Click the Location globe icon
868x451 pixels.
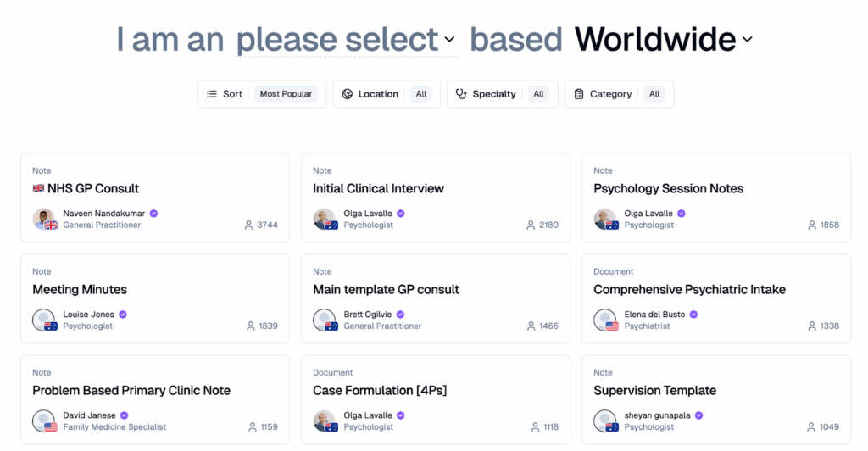click(347, 94)
